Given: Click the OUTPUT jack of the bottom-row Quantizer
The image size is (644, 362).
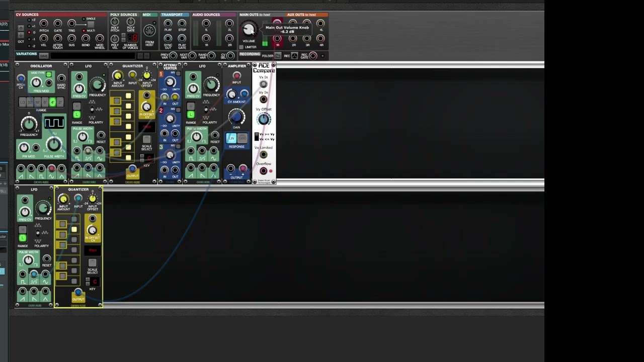Looking at the screenshot, I should [x=78, y=292].
